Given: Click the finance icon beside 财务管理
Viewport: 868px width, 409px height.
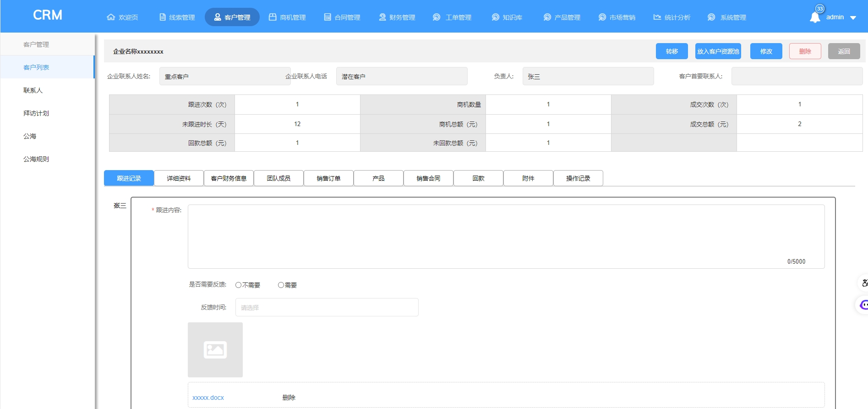Looking at the screenshot, I should click(x=382, y=17).
